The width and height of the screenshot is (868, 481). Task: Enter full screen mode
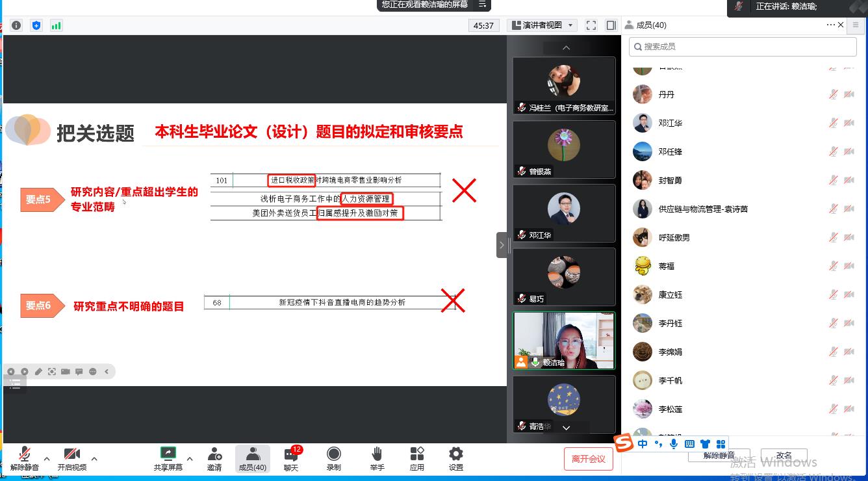click(591, 25)
